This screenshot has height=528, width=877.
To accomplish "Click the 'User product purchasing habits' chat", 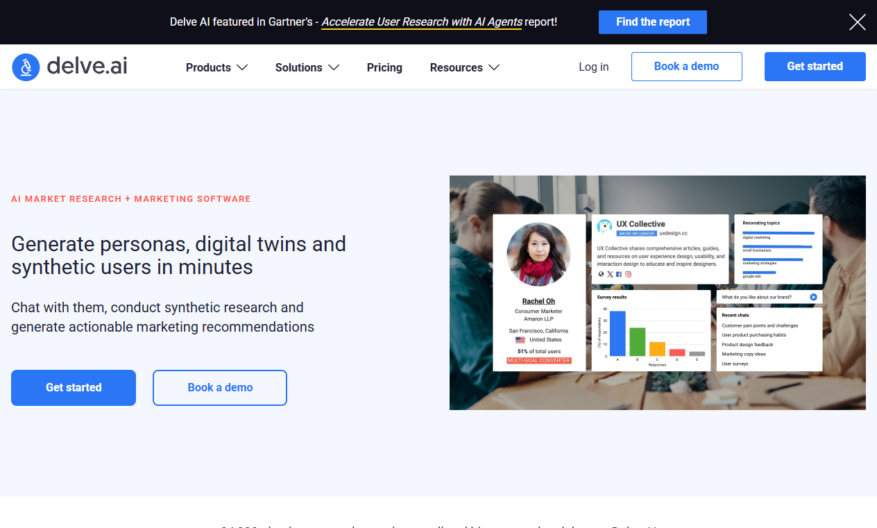I will point(753,335).
